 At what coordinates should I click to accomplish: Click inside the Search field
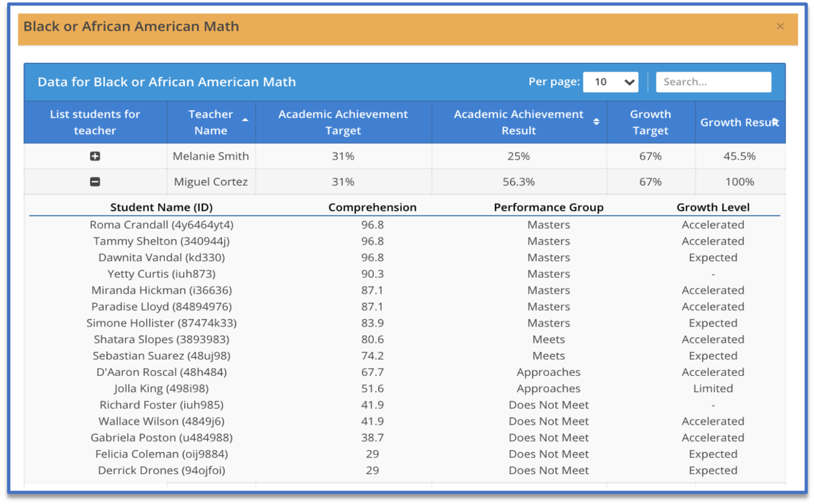click(713, 82)
